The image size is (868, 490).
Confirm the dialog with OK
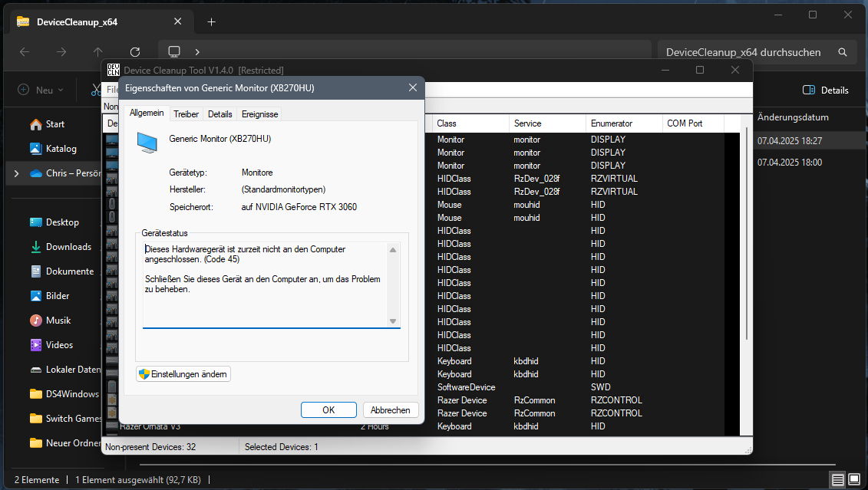point(328,409)
